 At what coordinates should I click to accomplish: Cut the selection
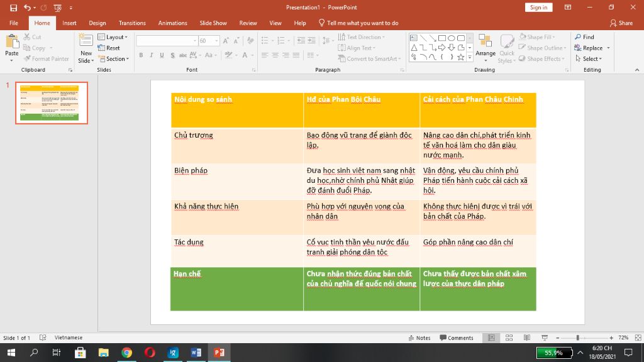click(33, 37)
